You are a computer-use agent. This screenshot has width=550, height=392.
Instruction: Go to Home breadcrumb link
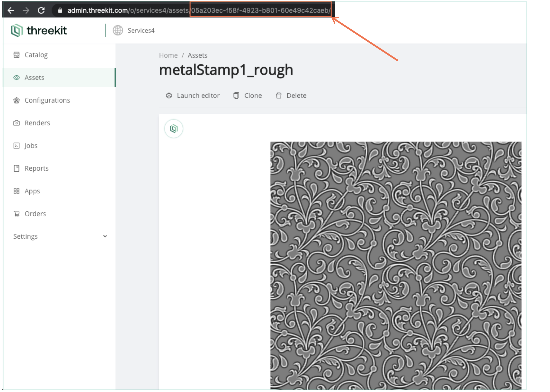click(168, 55)
